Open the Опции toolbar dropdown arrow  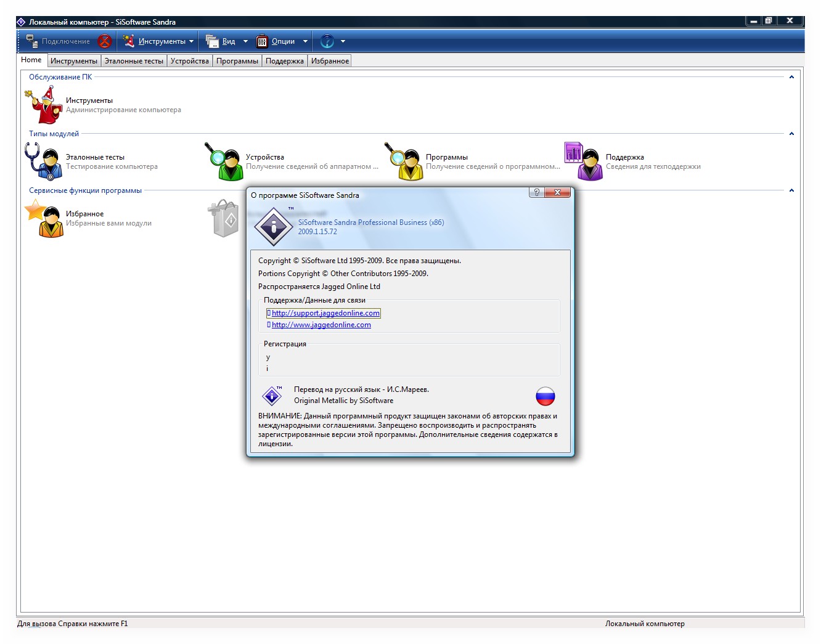(305, 41)
